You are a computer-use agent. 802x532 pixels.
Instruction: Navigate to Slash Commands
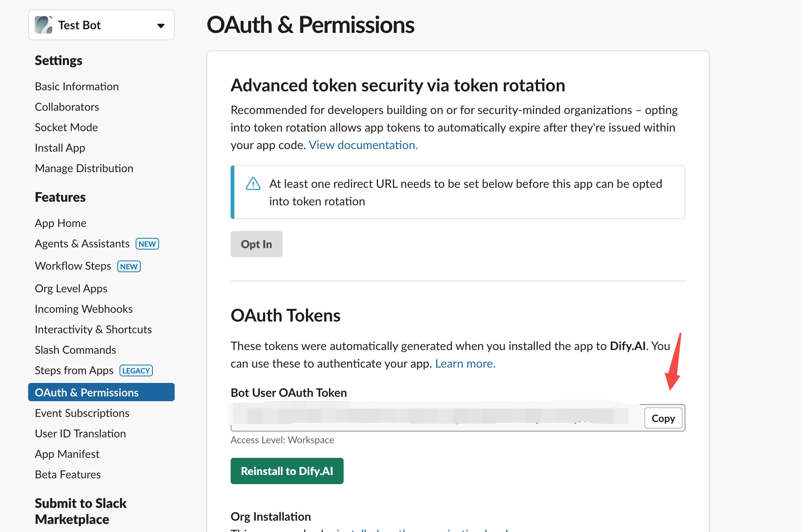pyautogui.click(x=75, y=350)
